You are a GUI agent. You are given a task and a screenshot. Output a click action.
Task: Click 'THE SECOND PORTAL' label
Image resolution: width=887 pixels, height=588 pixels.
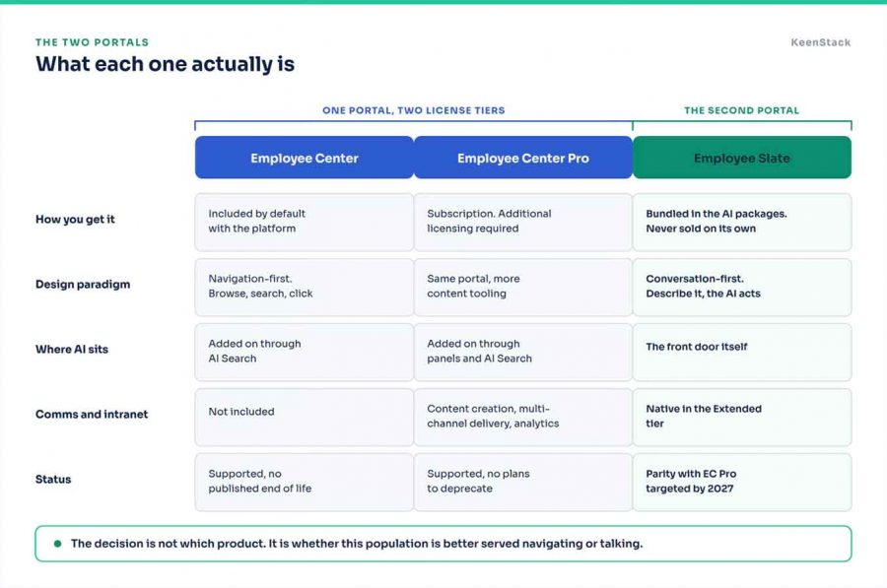741,110
